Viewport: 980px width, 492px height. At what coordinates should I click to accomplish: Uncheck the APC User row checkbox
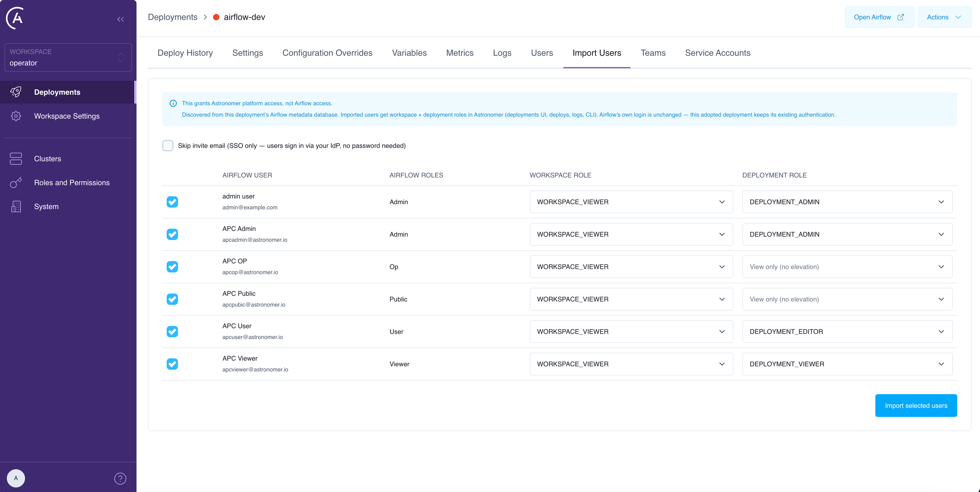tap(172, 331)
